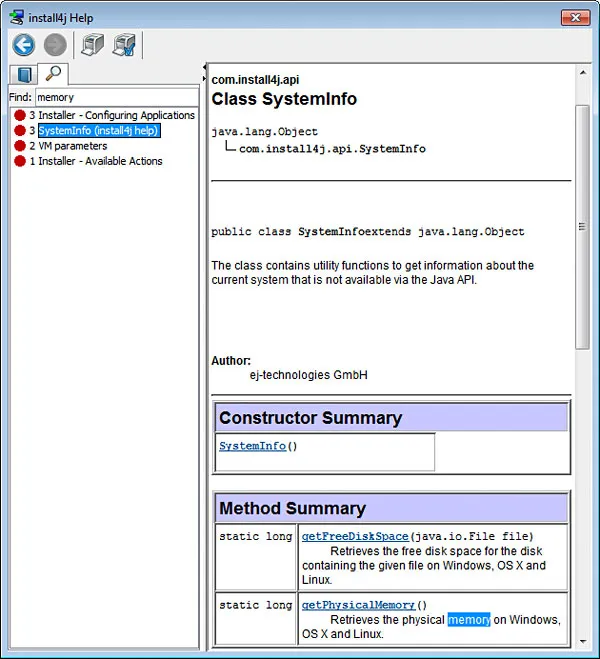
Task: Click the install4j Help title bar icon
Action: (x=17, y=18)
